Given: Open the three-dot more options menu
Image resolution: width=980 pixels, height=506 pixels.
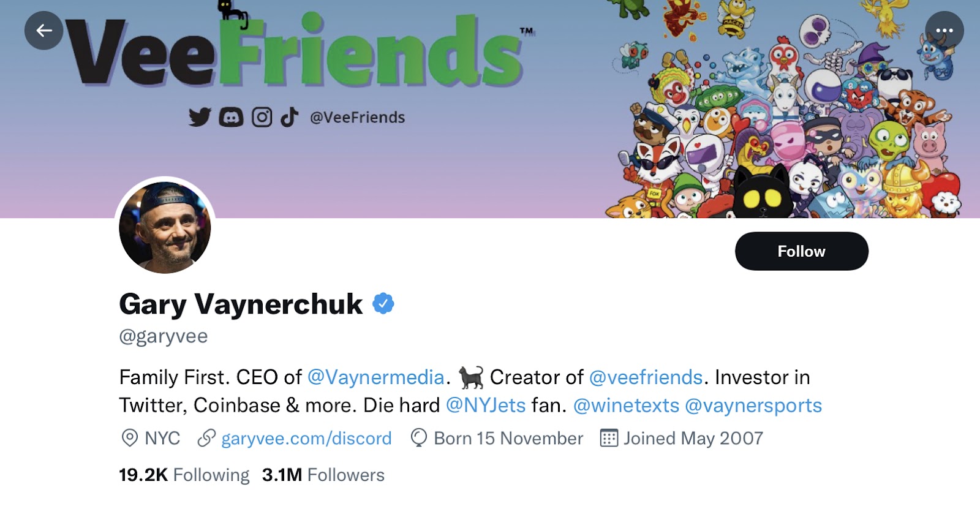Looking at the screenshot, I should [944, 31].
